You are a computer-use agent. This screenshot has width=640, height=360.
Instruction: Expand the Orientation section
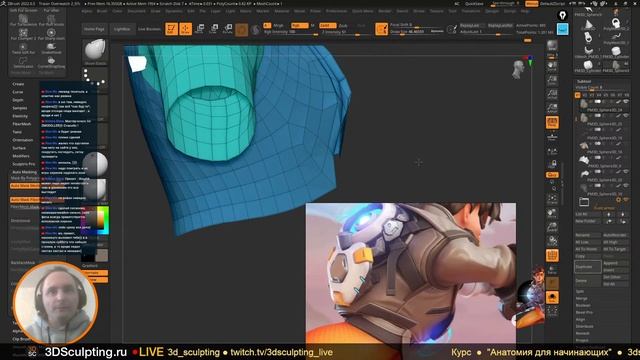coord(22,140)
